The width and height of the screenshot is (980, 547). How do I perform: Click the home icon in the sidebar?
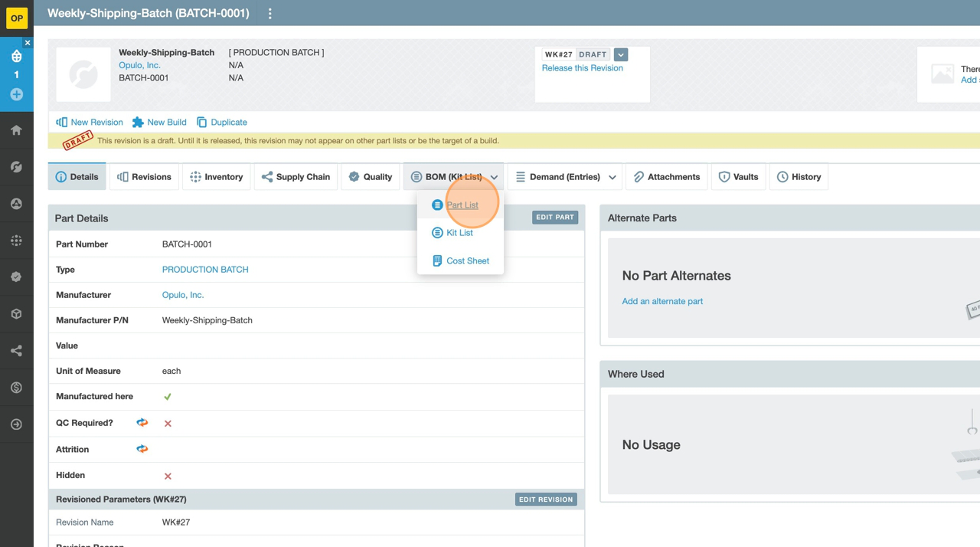pos(16,130)
